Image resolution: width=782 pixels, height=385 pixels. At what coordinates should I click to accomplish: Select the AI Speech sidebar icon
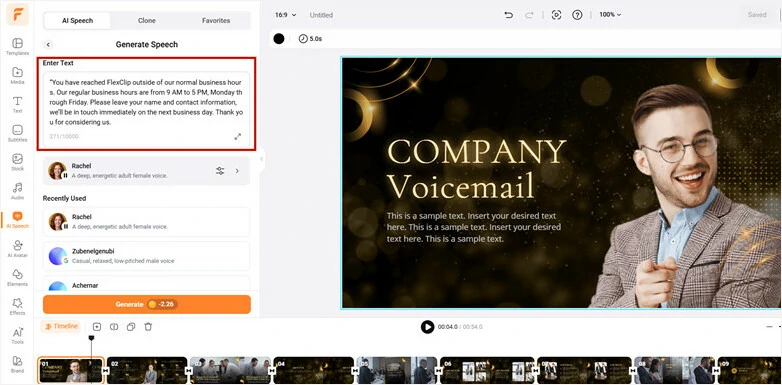click(x=17, y=219)
